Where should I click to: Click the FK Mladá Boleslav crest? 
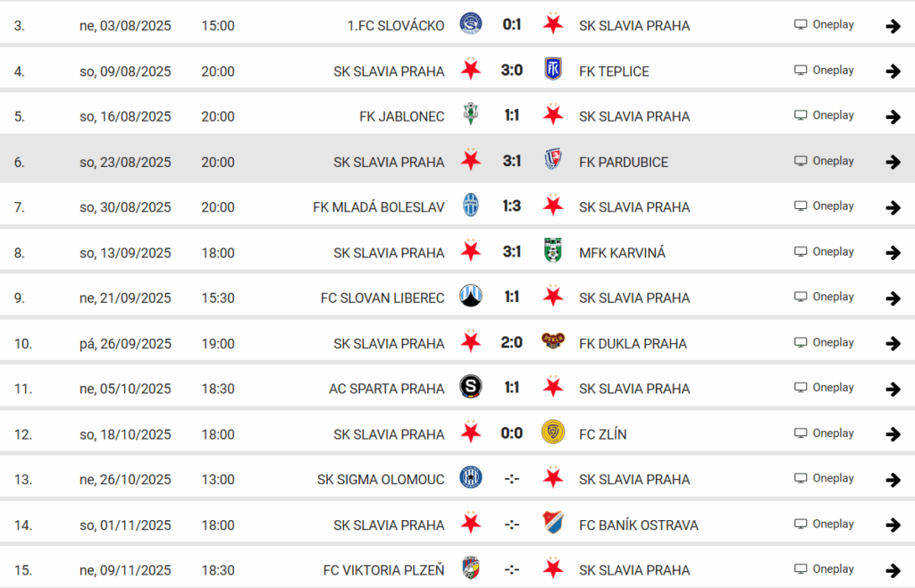point(470,206)
